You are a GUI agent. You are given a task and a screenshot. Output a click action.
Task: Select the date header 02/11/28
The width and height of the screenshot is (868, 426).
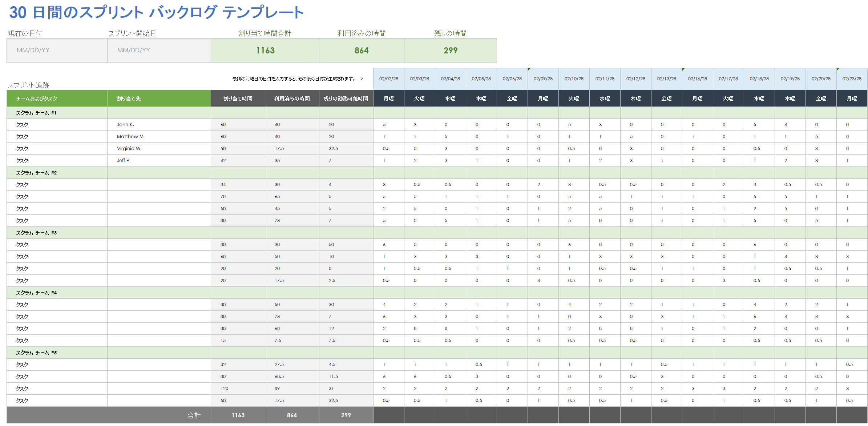tap(605, 79)
